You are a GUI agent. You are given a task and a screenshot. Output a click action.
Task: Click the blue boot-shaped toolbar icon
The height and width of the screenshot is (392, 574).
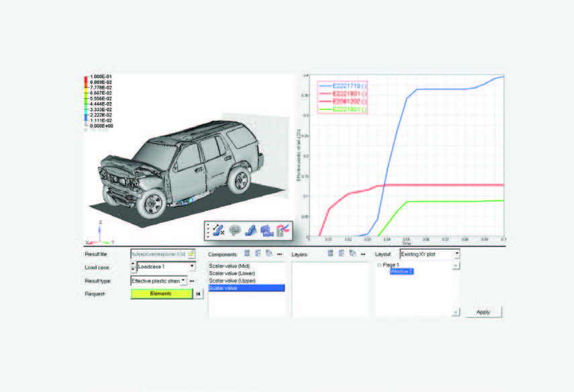pos(250,230)
